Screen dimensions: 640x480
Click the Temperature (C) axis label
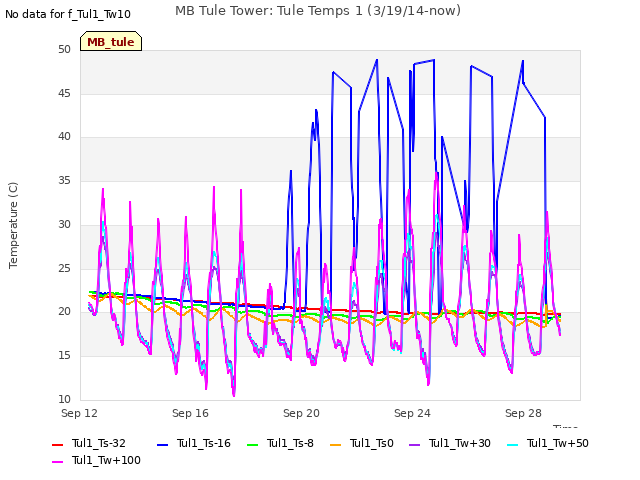(13, 225)
